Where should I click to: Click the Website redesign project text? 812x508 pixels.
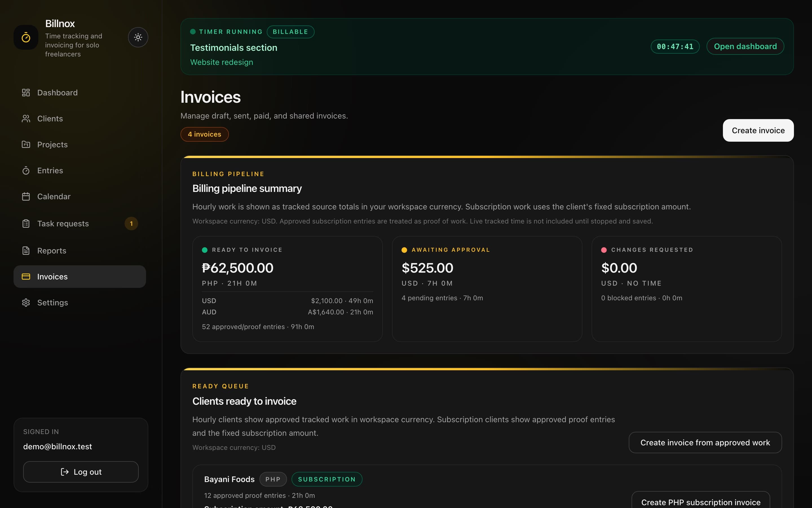[221, 62]
